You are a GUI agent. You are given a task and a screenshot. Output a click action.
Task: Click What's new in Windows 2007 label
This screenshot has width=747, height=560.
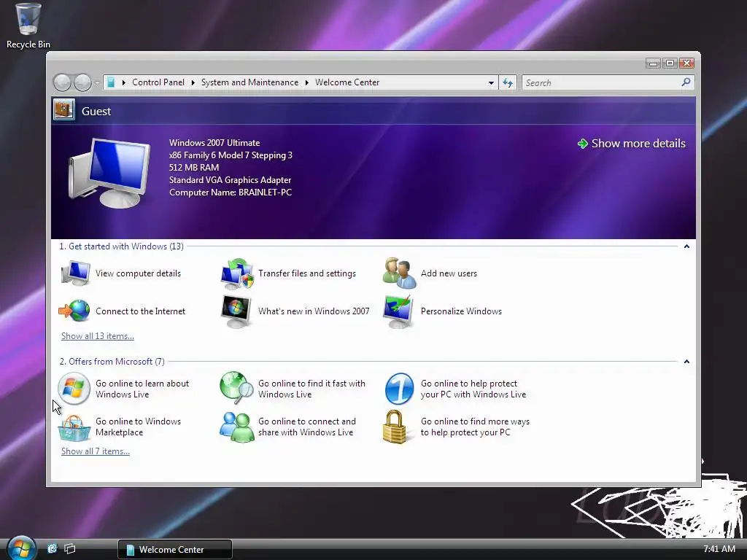click(314, 311)
